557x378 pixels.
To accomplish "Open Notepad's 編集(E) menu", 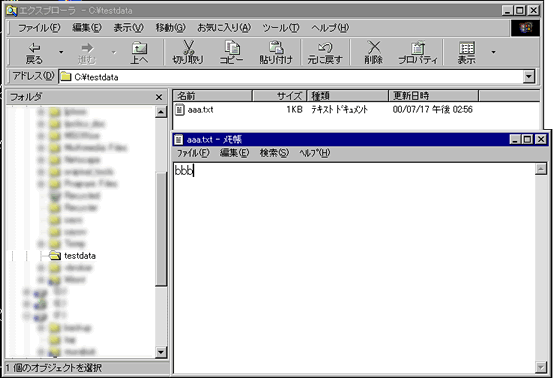I will (234, 153).
